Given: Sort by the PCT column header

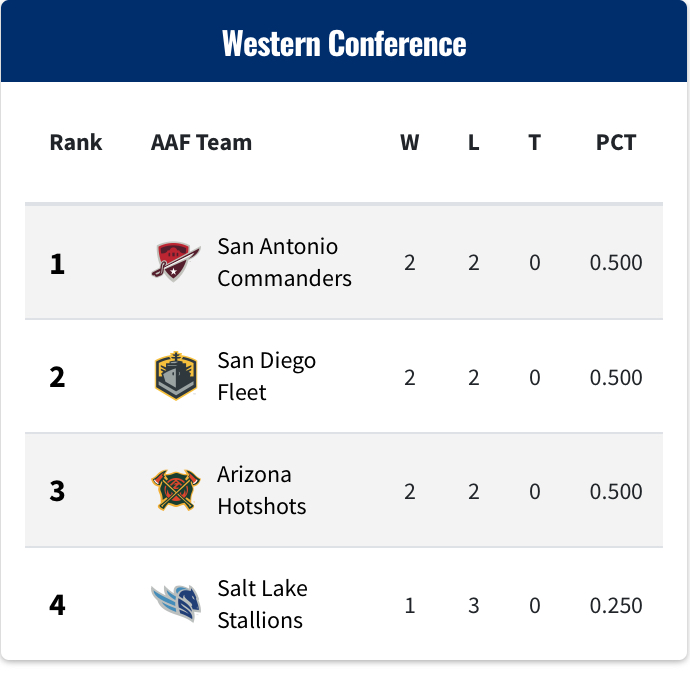Looking at the screenshot, I should tap(616, 143).
